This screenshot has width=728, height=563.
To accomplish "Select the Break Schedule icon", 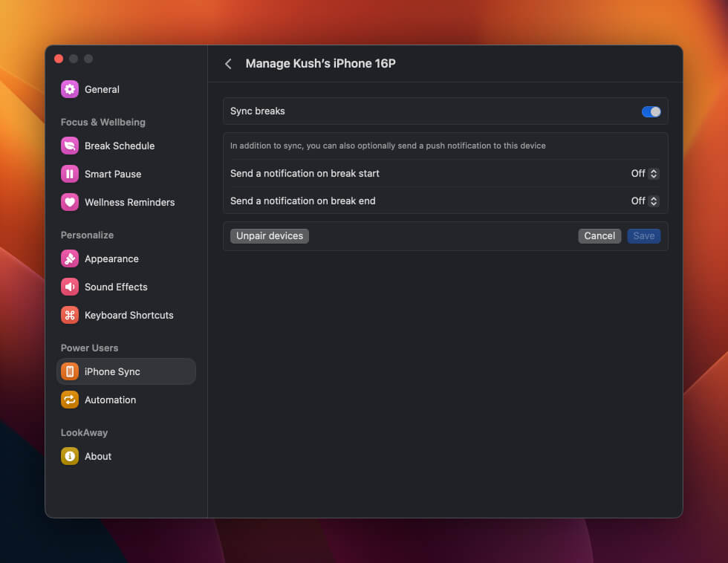I will 69,146.
